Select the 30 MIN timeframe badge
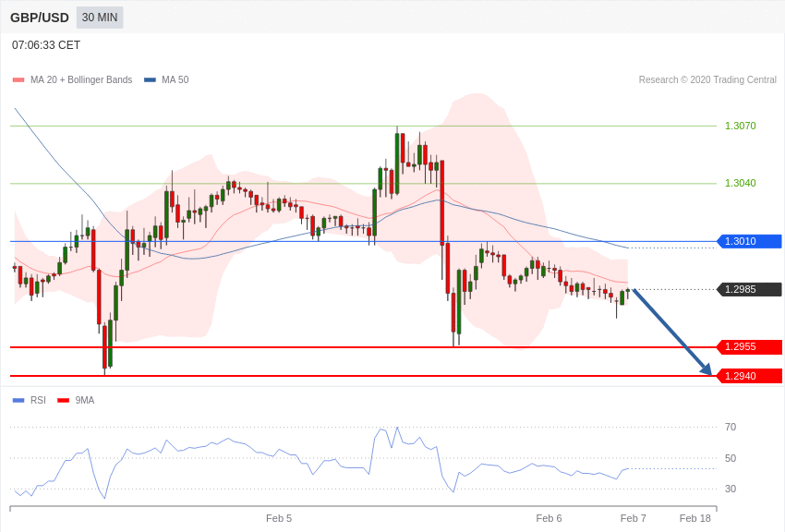The width and height of the screenshot is (785, 532). [100, 18]
